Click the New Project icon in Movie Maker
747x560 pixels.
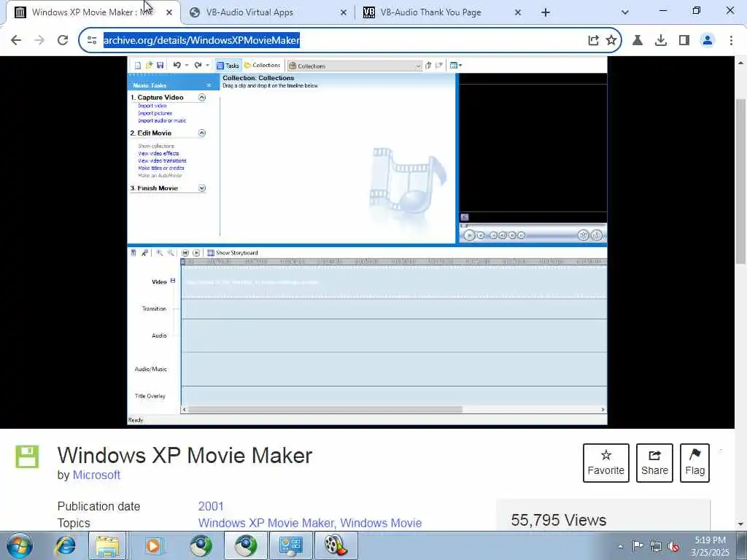click(138, 65)
